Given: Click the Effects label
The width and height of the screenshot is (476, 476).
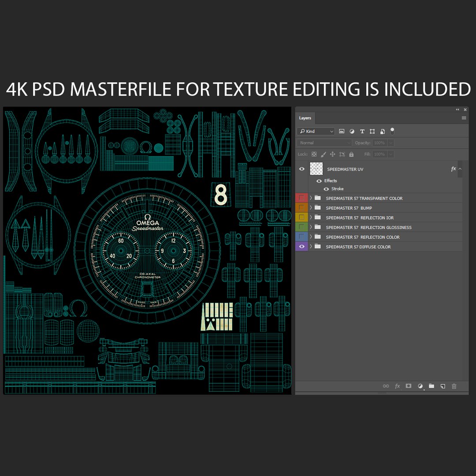Looking at the screenshot, I should (331, 181).
